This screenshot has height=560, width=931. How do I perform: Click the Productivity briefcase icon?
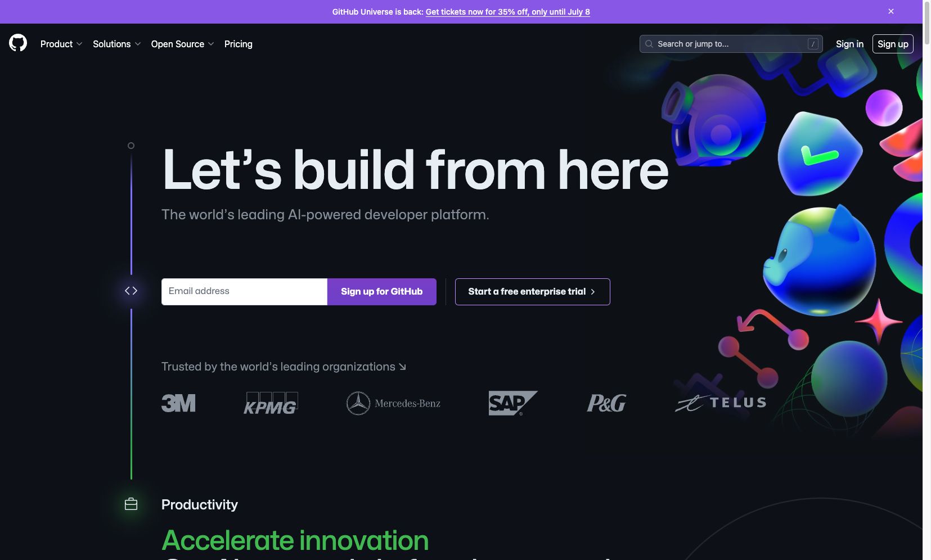coord(131,504)
